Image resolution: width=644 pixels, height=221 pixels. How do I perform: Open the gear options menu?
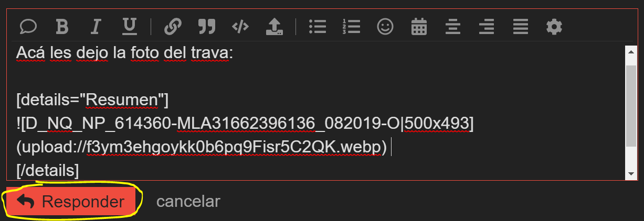coord(554,26)
